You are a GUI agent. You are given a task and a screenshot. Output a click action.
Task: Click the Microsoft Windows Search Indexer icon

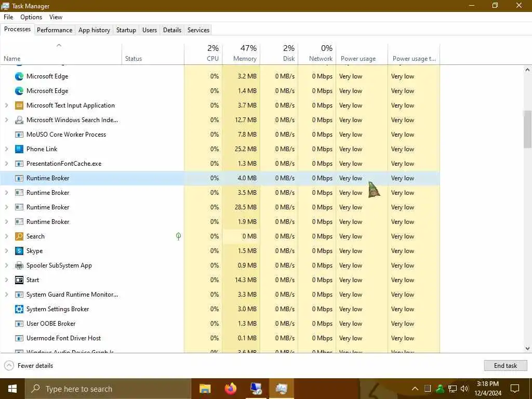click(x=19, y=120)
